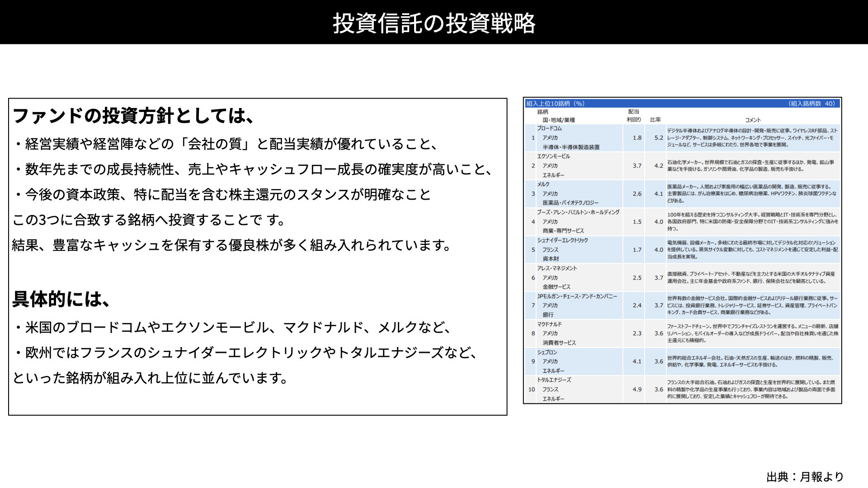Screen dimensions: 868x488
Task: Click the line 結果、豊富なキャッシュを保有する優良株
Action: click(x=231, y=245)
